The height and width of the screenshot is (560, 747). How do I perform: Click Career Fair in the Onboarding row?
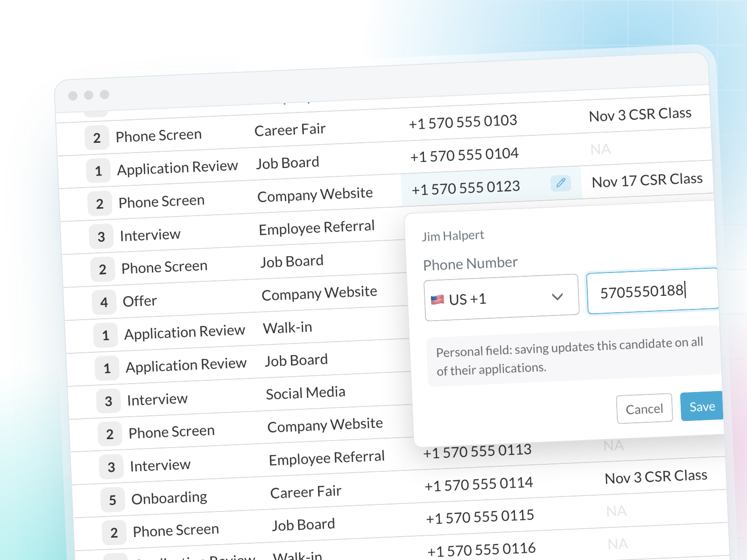tap(306, 492)
